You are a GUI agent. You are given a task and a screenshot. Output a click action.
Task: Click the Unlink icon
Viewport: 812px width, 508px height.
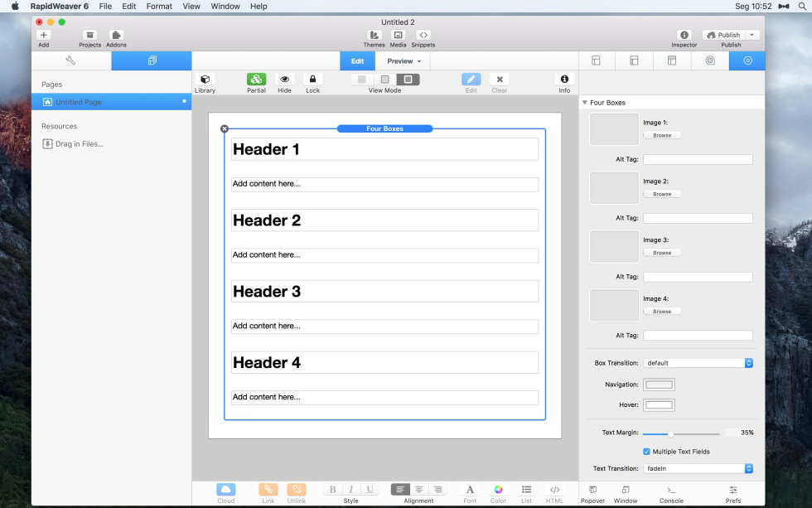point(297,490)
